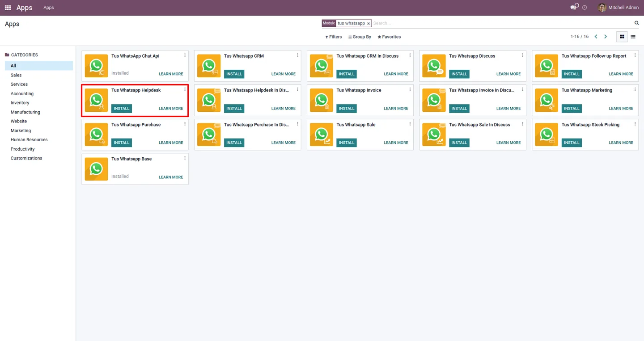Go to next page of apps
Viewport: 644px width, 341px height.
pyautogui.click(x=606, y=37)
